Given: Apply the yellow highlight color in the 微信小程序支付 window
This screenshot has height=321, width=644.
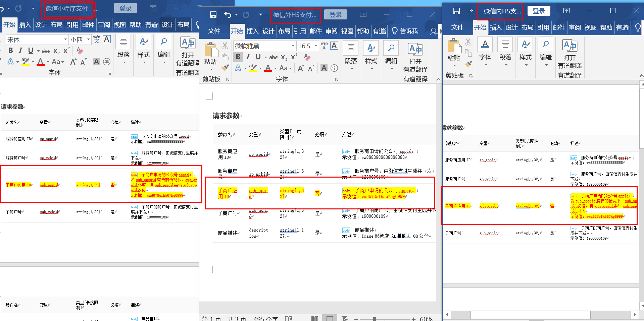Looking at the screenshot, I should (x=25, y=62).
